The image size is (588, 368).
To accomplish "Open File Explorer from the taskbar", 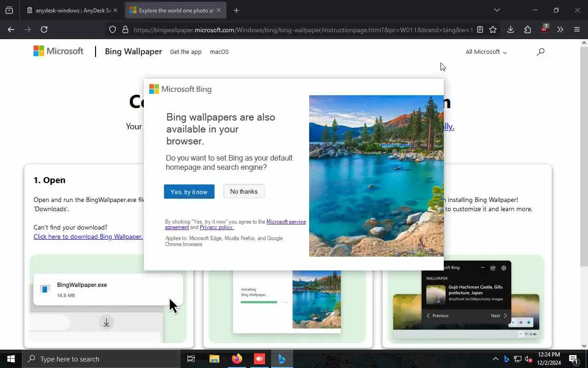I will click(x=214, y=359).
